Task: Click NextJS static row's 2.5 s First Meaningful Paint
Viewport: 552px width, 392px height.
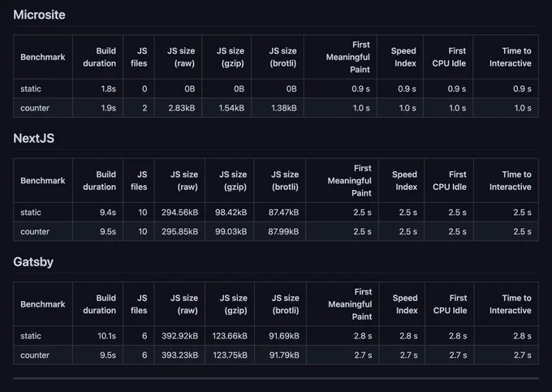Action: (363, 212)
